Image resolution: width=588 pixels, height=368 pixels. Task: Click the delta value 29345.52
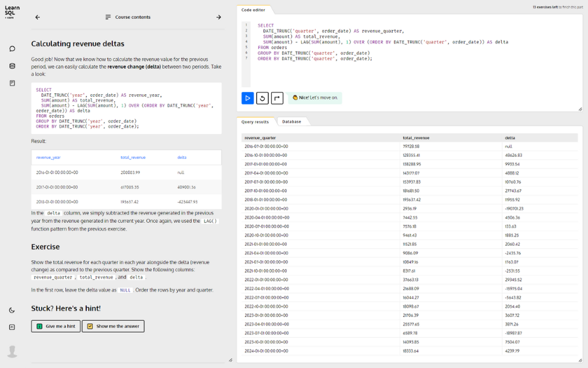[x=514, y=280]
